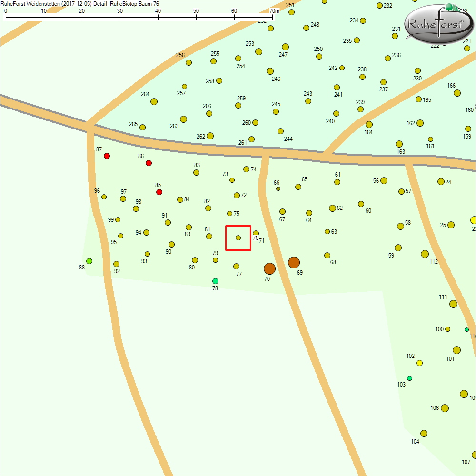Click tree marker 106
The height and width of the screenshot is (476, 476).
click(x=445, y=408)
